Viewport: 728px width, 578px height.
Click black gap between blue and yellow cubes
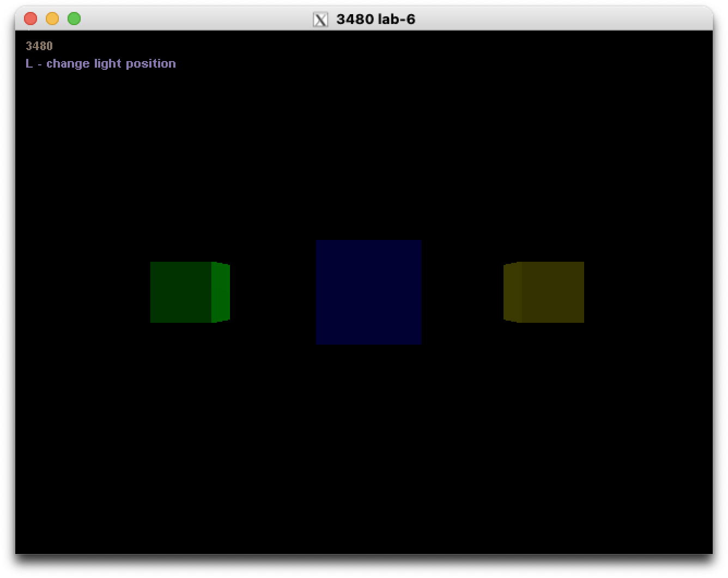point(462,292)
